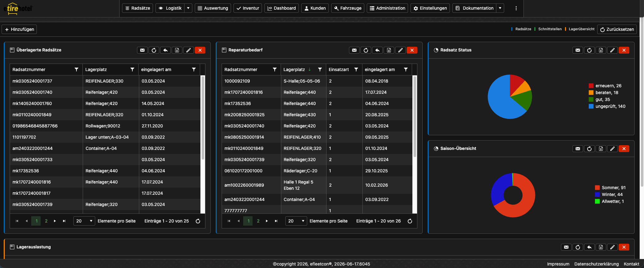Viewport: 644px width, 268px height.
Task: Open the Auswertung menu
Action: (x=213, y=8)
